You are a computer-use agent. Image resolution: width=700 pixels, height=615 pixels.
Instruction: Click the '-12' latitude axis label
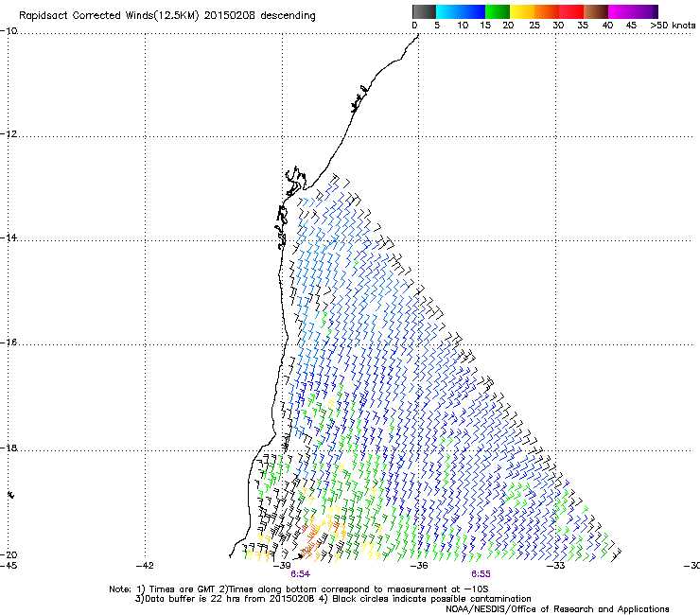(9, 134)
